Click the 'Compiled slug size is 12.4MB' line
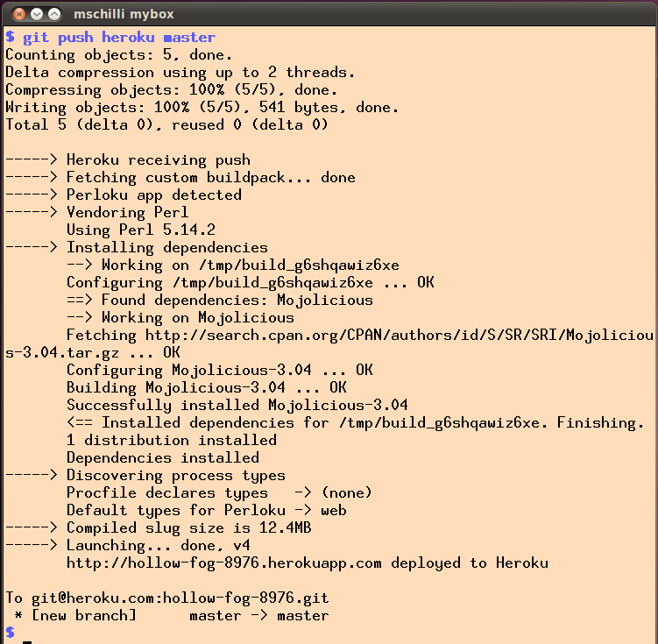The height and width of the screenshot is (644, 658). pos(159,527)
